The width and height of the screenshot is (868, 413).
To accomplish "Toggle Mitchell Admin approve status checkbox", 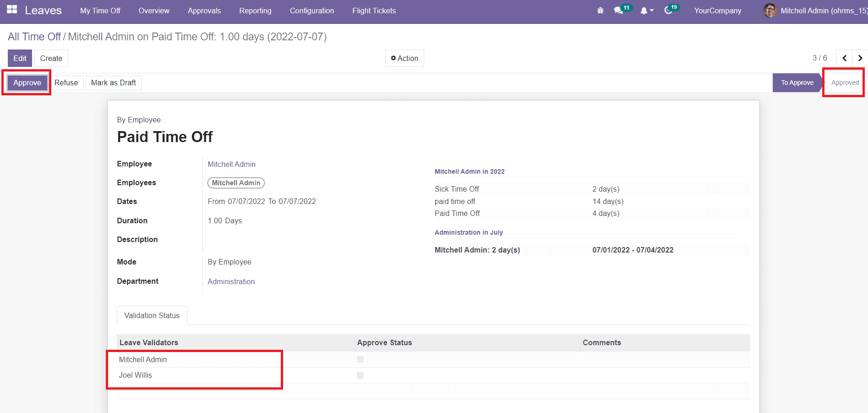I will tap(360, 359).
